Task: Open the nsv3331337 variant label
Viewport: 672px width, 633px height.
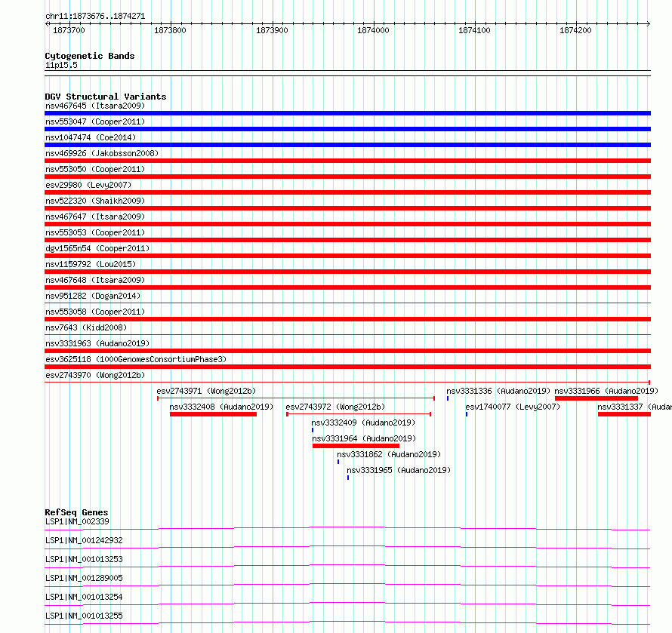Action: [x=635, y=407]
